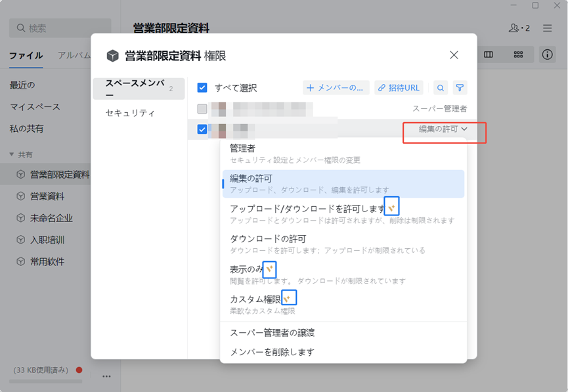Switch to grid view layout
This screenshot has width=568, height=392.
(x=518, y=55)
